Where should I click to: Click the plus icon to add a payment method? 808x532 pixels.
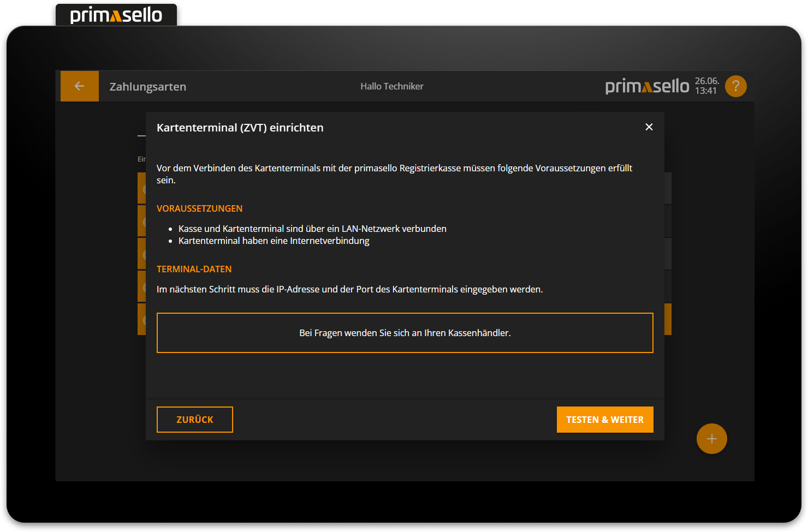click(711, 438)
